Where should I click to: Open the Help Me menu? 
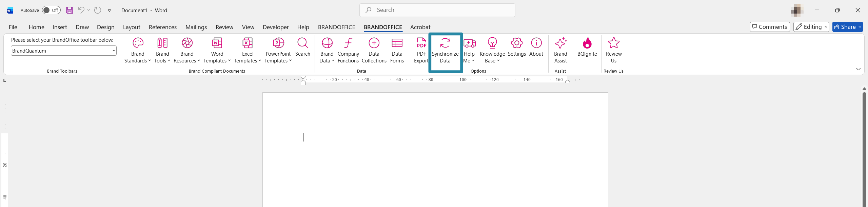469,50
